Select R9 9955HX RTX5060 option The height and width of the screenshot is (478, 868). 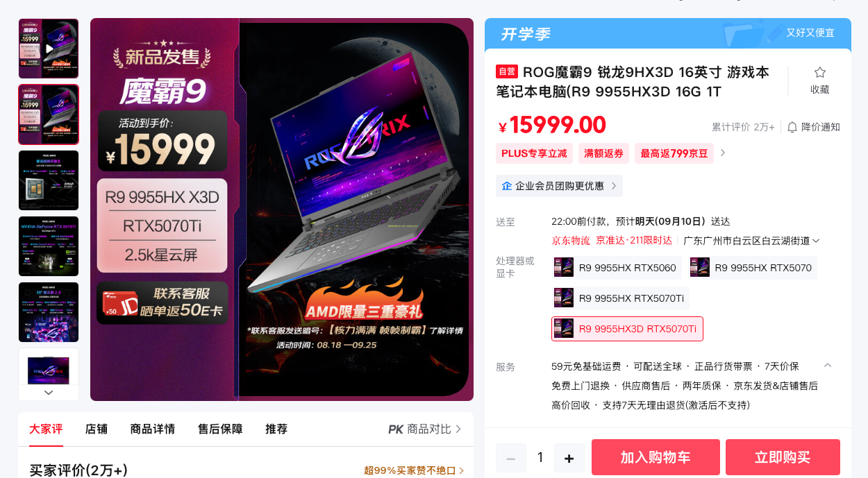click(x=617, y=268)
